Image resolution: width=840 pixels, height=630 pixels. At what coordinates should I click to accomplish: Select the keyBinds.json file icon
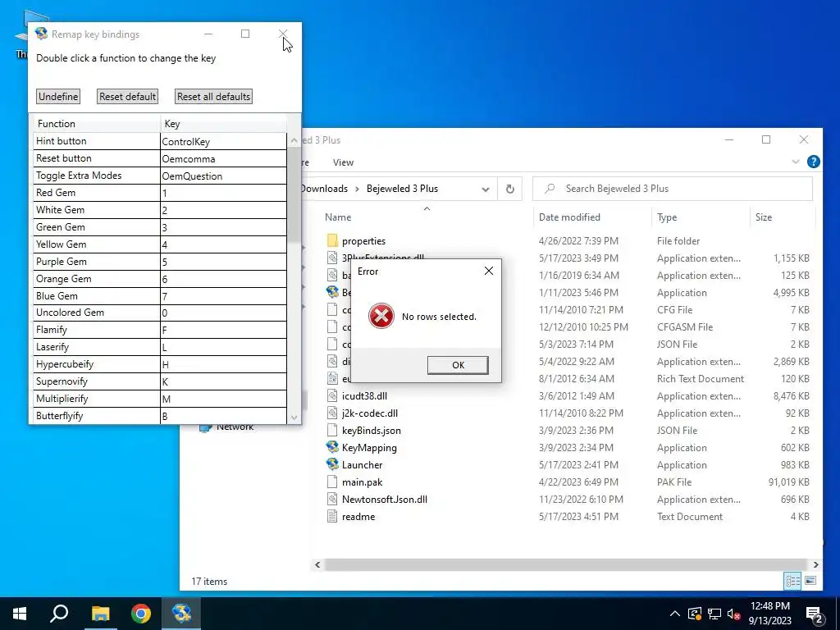pos(332,430)
